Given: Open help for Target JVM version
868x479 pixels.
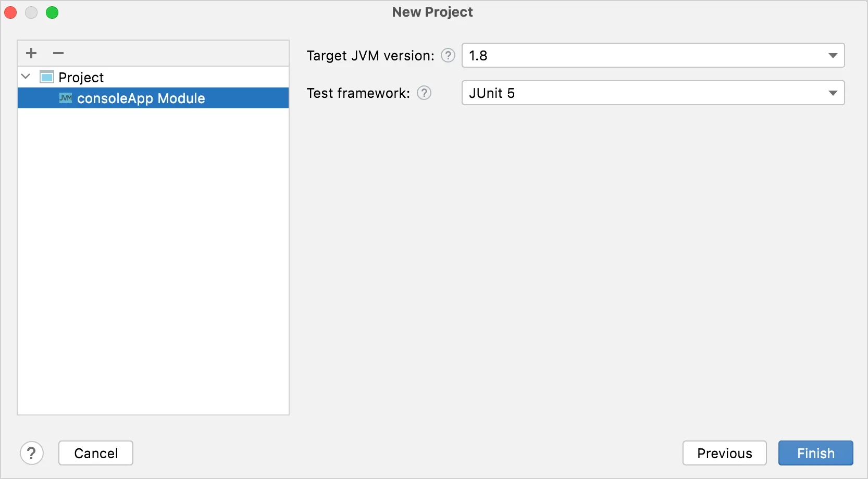Looking at the screenshot, I should 448,55.
